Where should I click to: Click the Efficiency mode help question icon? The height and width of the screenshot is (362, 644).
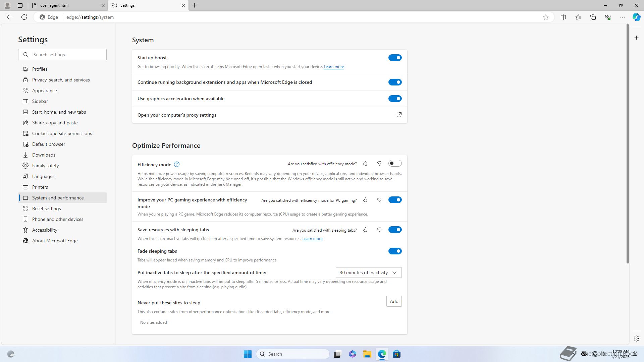click(x=177, y=164)
